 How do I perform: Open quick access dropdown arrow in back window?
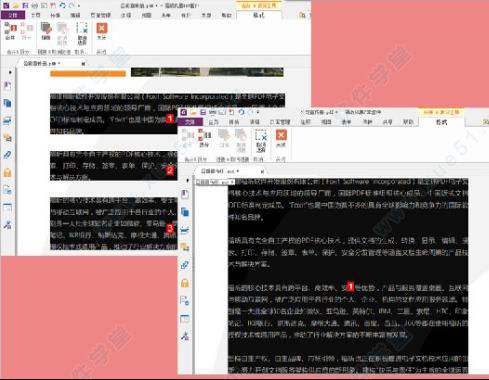[79, 6]
